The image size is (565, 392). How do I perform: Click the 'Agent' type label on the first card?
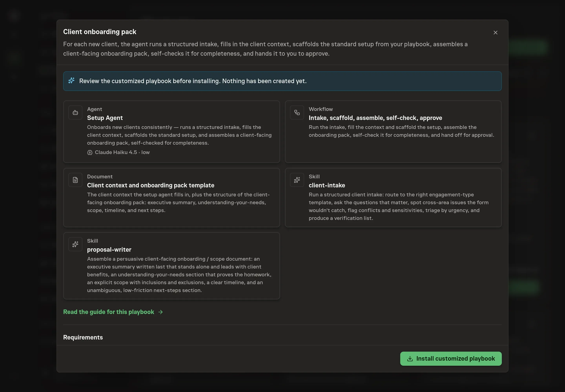pos(94,109)
